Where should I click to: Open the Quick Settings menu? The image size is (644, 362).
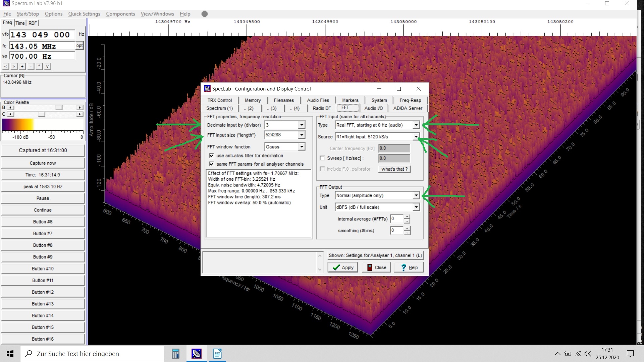coord(84,14)
